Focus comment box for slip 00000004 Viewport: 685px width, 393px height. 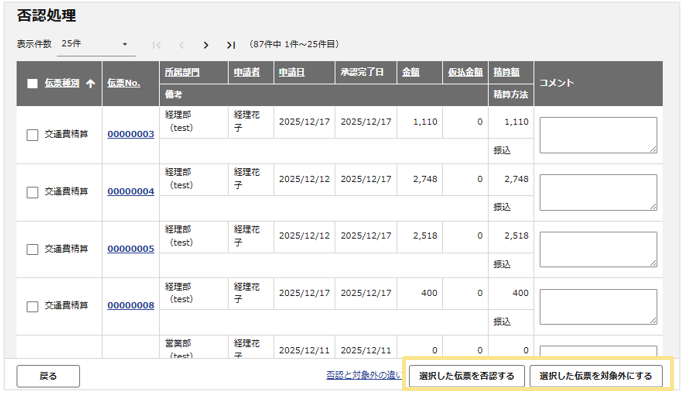tap(598, 192)
